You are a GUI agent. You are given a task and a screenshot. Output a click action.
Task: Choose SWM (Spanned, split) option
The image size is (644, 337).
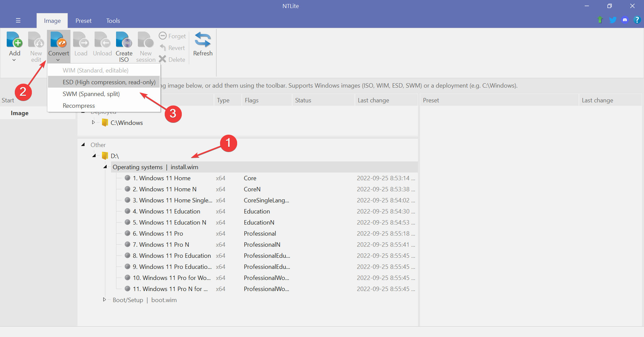tap(104, 94)
